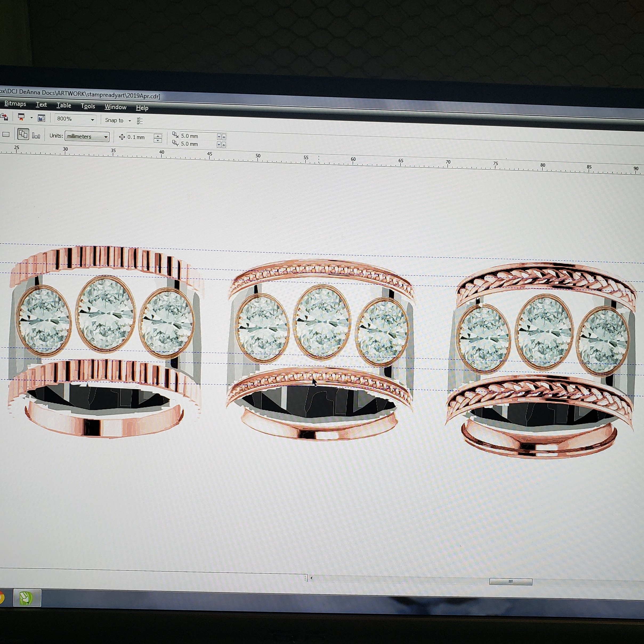Image resolution: width=644 pixels, height=644 pixels.
Task: Click the nudge offset icon beside 0.1 mm
Action: tap(122, 137)
